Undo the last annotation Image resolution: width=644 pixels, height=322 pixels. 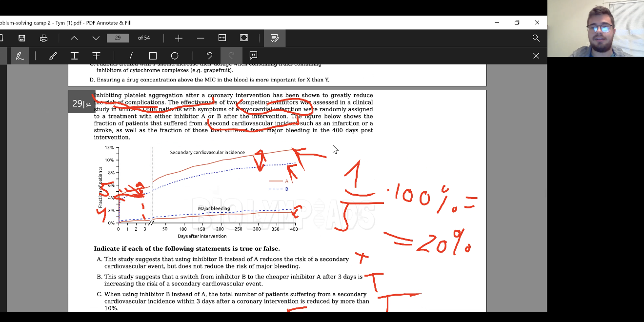[x=209, y=56]
